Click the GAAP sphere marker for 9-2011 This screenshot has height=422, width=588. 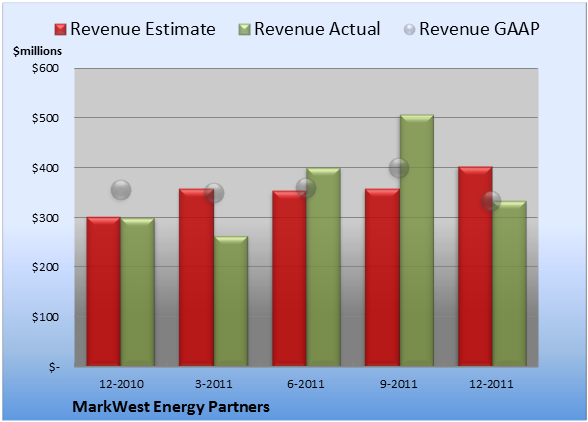(399, 168)
